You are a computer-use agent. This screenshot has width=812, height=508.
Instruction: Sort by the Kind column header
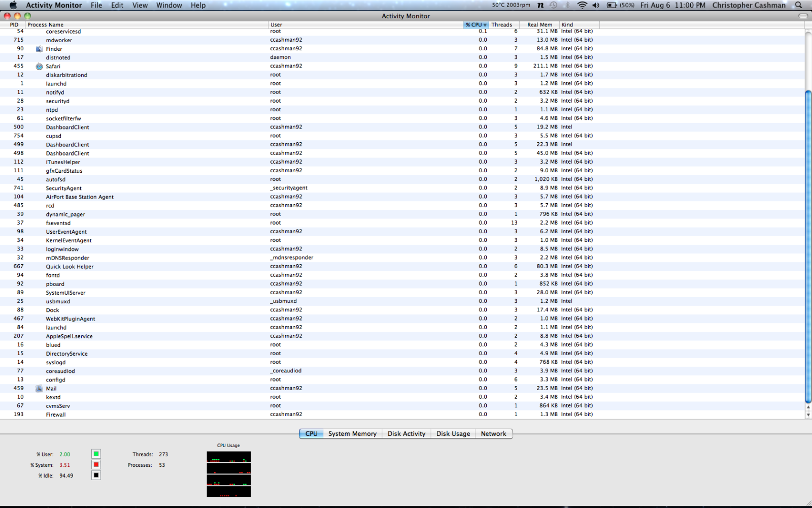pyautogui.click(x=580, y=24)
